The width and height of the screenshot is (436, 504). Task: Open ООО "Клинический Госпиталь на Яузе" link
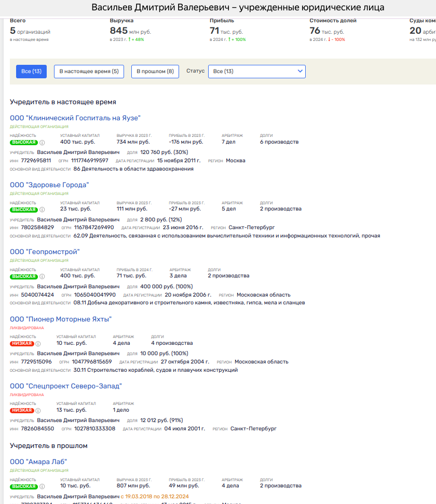pos(75,118)
